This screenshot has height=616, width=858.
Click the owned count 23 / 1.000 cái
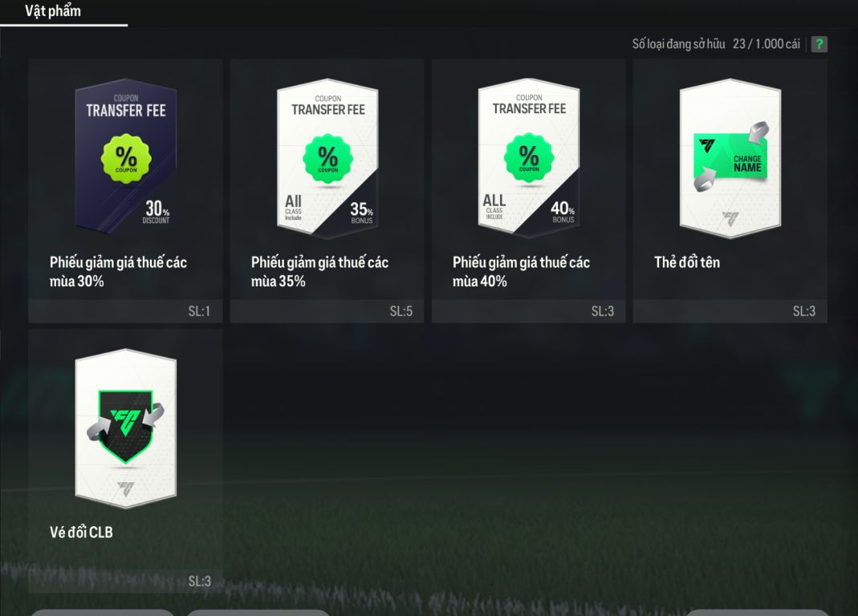coord(766,44)
